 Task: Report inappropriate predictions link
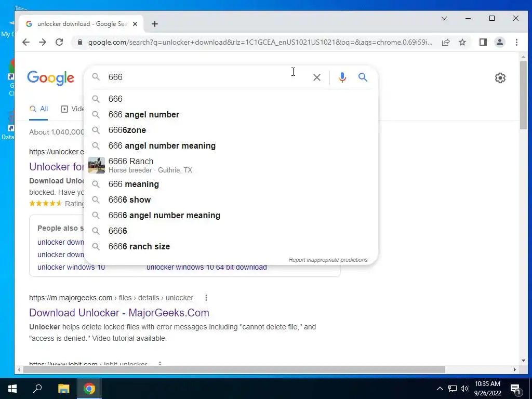click(328, 260)
